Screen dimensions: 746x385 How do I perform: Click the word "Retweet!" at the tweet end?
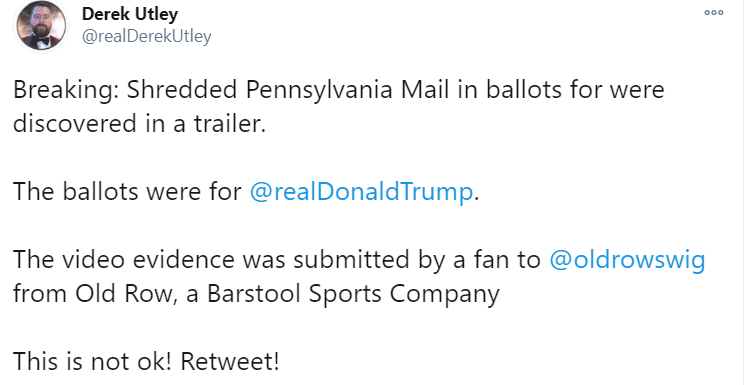click(230, 361)
